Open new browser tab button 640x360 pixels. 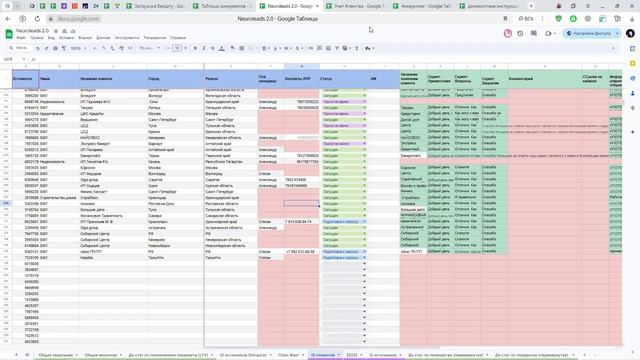pos(531,6)
